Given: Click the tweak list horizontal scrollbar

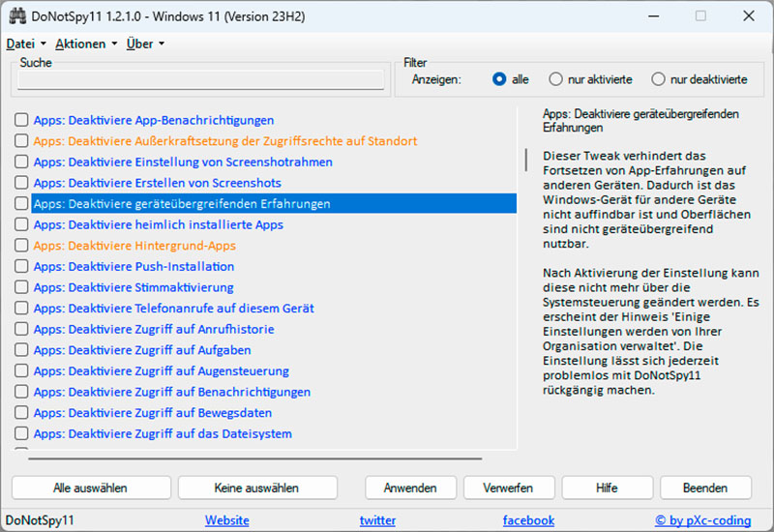Looking at the screenshot, I should (x=255, y=458).
